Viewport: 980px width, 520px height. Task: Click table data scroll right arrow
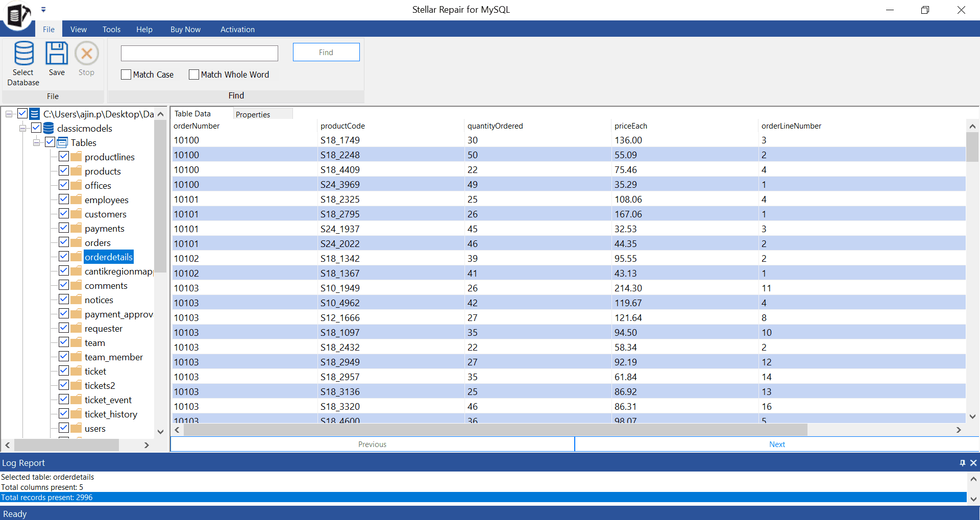tap(959, 430)
